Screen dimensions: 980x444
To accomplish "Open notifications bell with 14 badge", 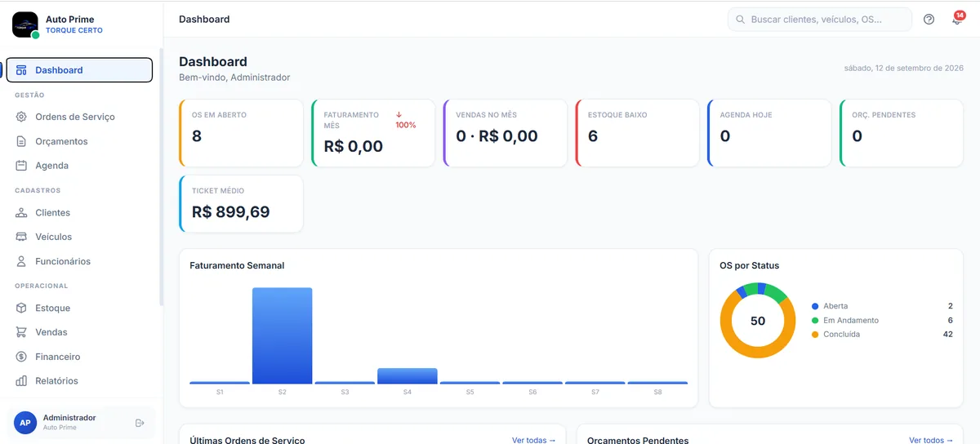I will [x=956, y=20].
